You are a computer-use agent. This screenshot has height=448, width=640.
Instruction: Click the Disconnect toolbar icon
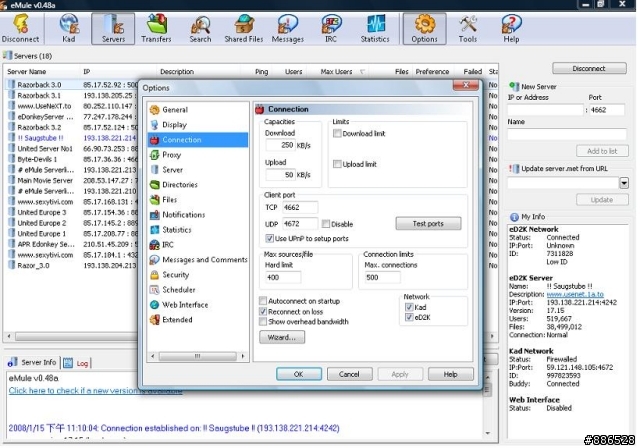[20, 29]
